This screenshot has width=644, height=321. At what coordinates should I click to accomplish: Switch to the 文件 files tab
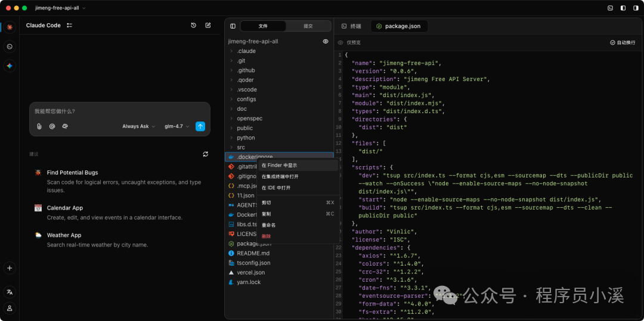(x=264, y=26)
